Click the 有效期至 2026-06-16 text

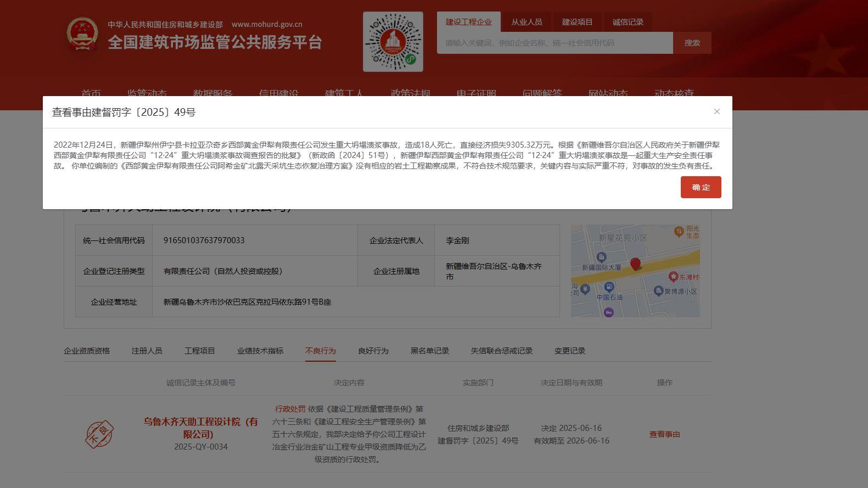[571, 441]
